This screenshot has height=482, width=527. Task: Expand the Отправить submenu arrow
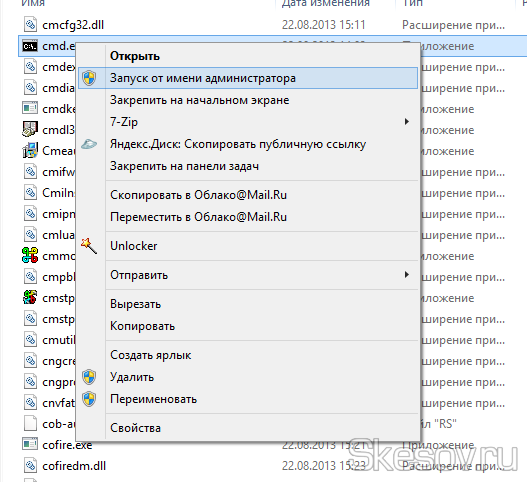point(407,275)
